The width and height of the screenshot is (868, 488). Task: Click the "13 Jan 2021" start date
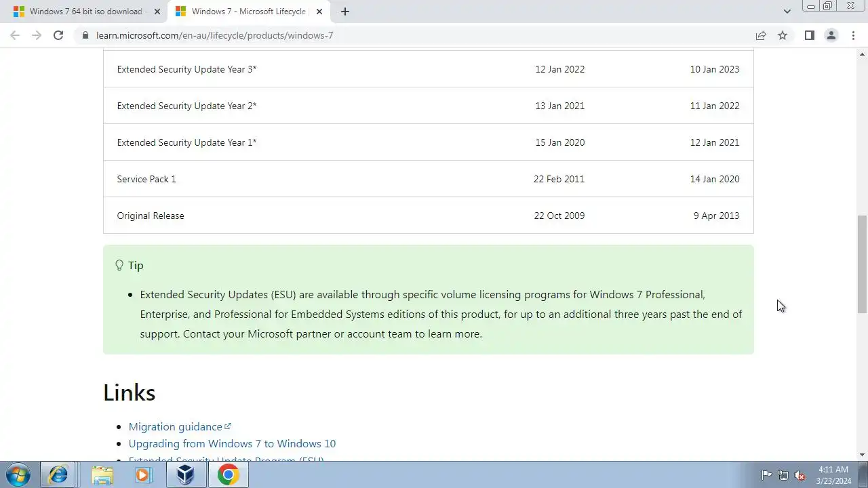559,106
